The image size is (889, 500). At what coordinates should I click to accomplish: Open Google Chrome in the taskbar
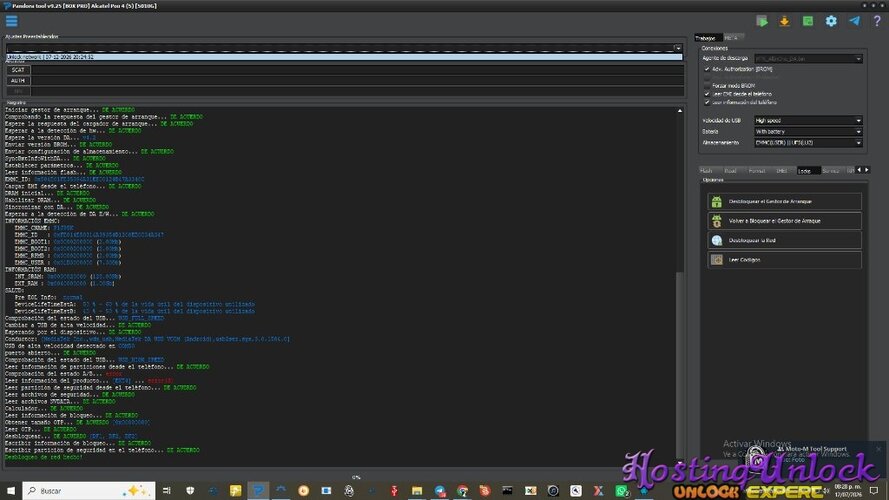click(463, 490)
